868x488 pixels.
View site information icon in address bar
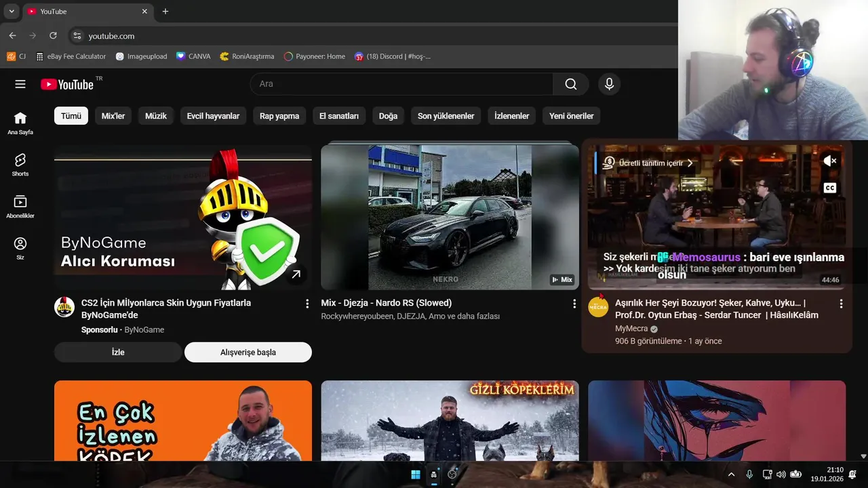tap(77, 36)
